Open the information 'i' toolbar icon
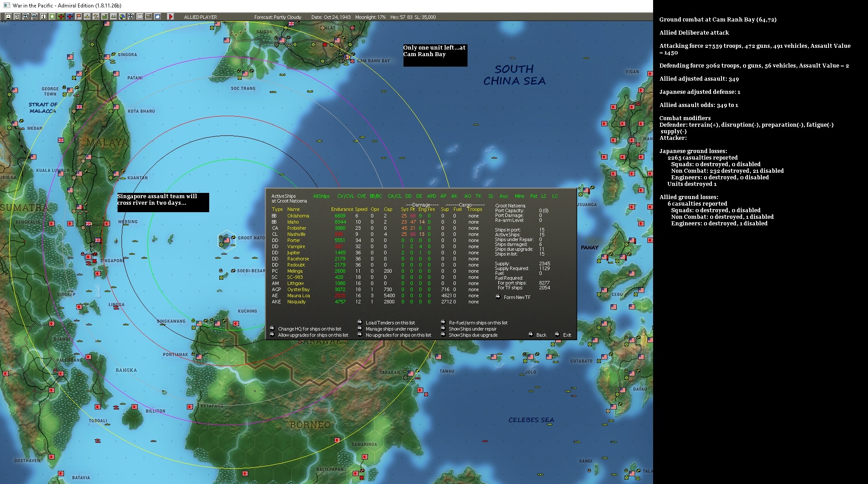 click(43, 17)
